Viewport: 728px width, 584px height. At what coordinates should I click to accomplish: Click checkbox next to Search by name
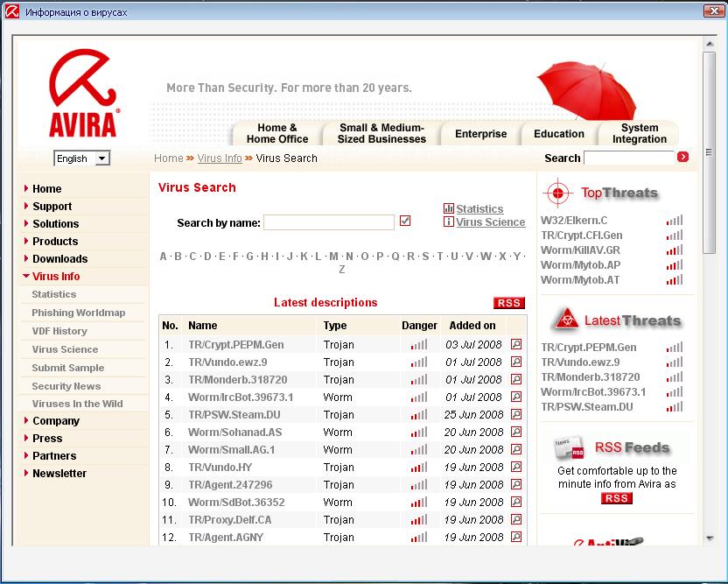click(x=405, y=221)
